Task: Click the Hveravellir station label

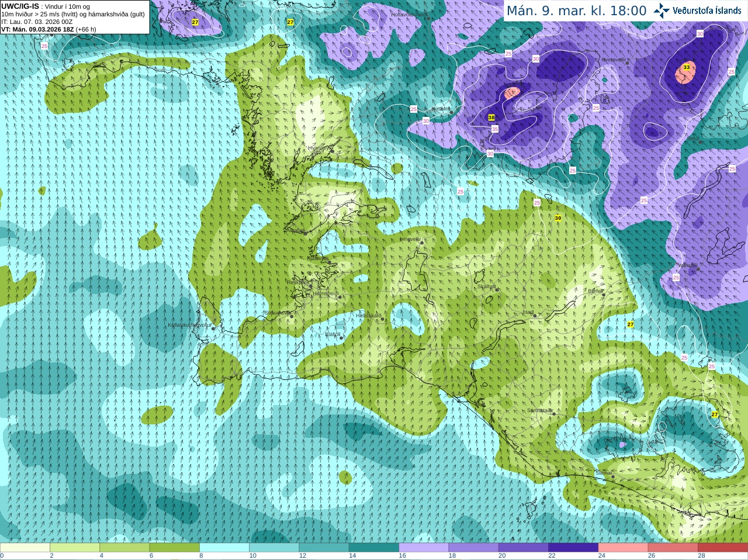Action: point(614,60)
